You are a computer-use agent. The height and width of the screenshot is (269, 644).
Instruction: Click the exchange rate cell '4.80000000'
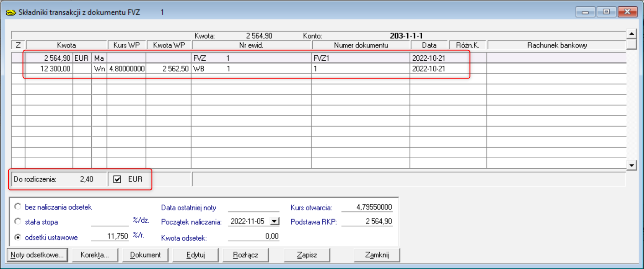127,69
